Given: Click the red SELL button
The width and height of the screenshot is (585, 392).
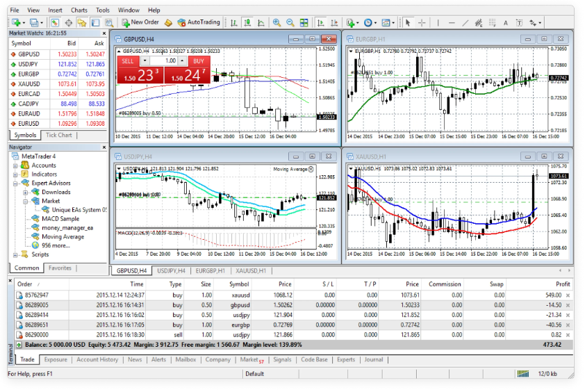Looking at the screenshot, I should tap(128, 61).
